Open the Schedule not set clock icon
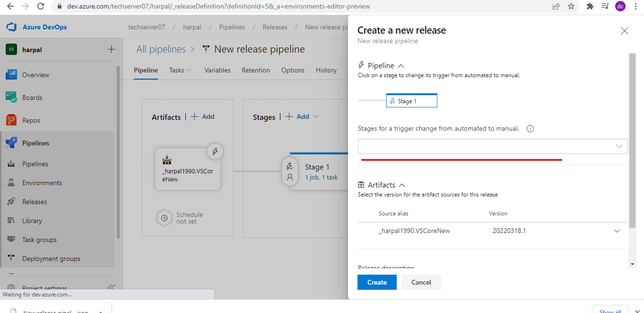 (164, 218)
